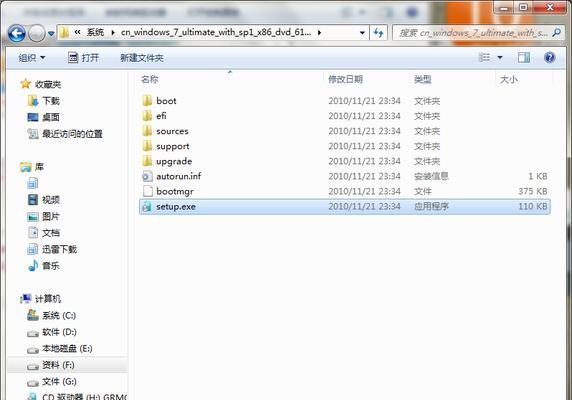
Task: Click the refresh button beside the address bar
Action: 379,33
